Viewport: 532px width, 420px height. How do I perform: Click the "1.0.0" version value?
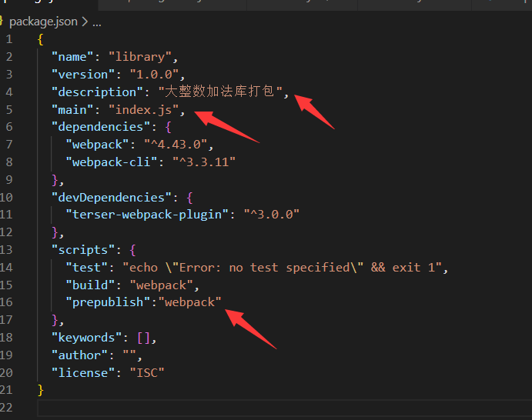155,75
